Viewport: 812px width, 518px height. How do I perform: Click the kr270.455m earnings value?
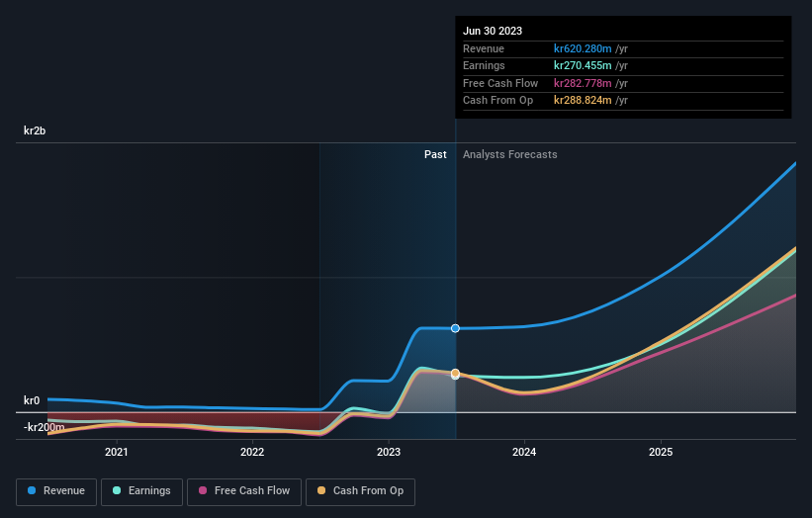coord(583,65)
